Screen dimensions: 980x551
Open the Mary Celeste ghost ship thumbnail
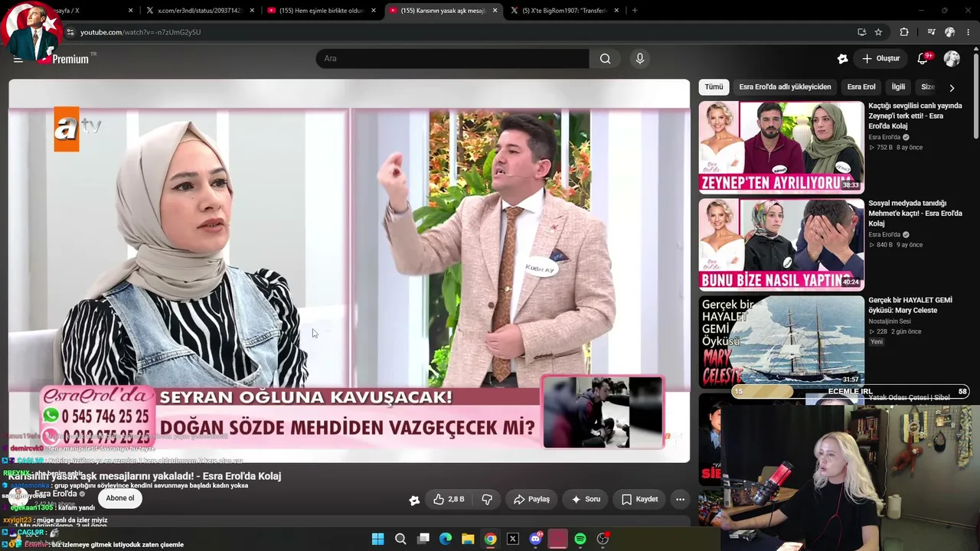(781, 341)
